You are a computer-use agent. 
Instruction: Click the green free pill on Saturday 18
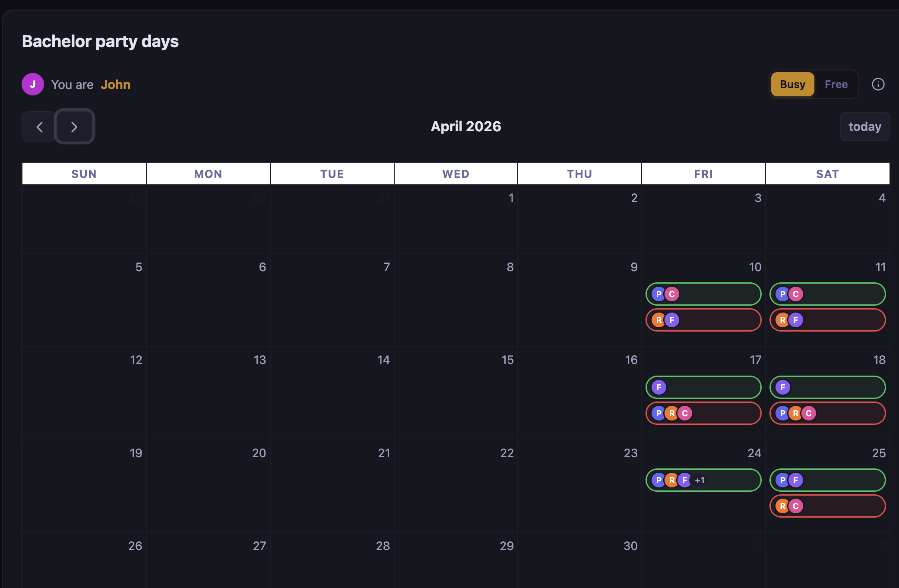pos(827,387)
